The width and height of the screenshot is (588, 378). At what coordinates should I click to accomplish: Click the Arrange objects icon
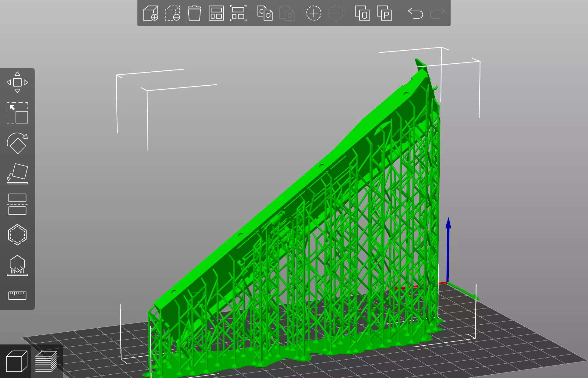(x=216, y=13)
